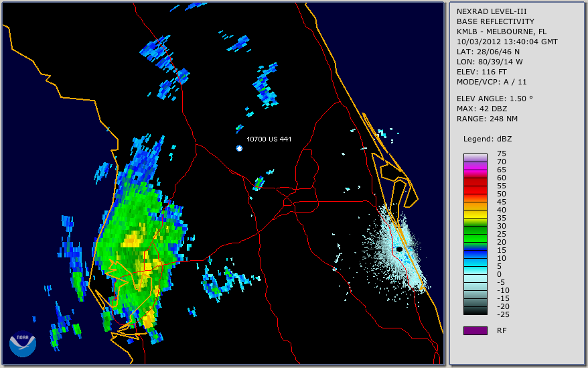Click the black radar site dot at Melbourne

[x=399, y=249]
